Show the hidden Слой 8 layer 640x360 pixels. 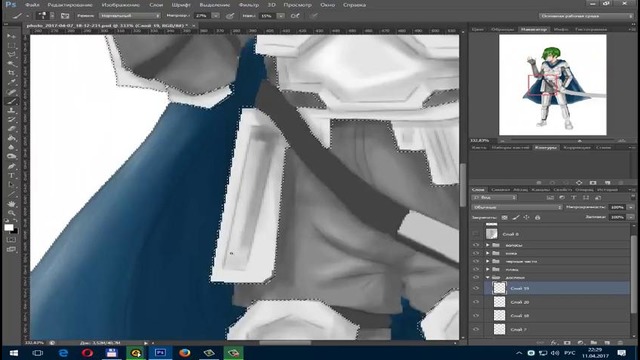point(476,234)
